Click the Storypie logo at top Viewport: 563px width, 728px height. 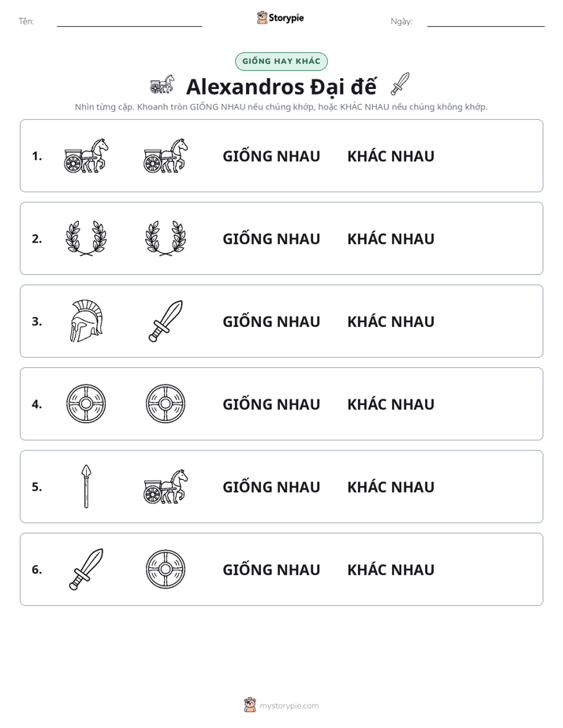(281, 18)
